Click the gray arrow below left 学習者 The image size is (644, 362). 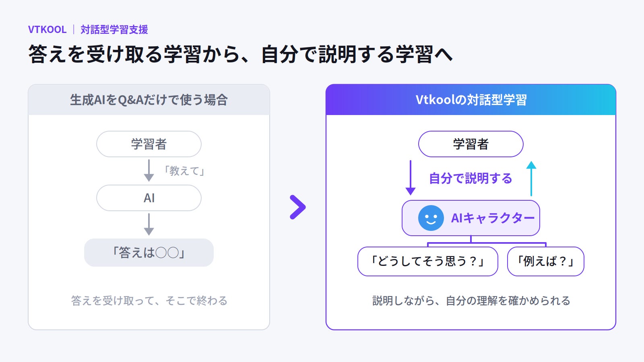coord(149,171)
